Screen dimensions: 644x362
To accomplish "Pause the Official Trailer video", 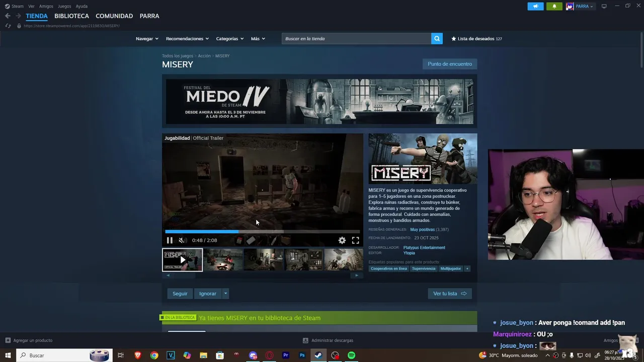I will [x=170, y=240].
